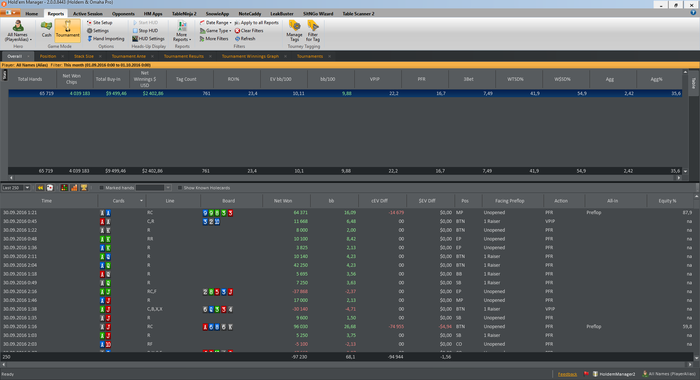Expand the Game Type filter
The width and height of the screenshot is (700, 380).
tap(215, 31)
